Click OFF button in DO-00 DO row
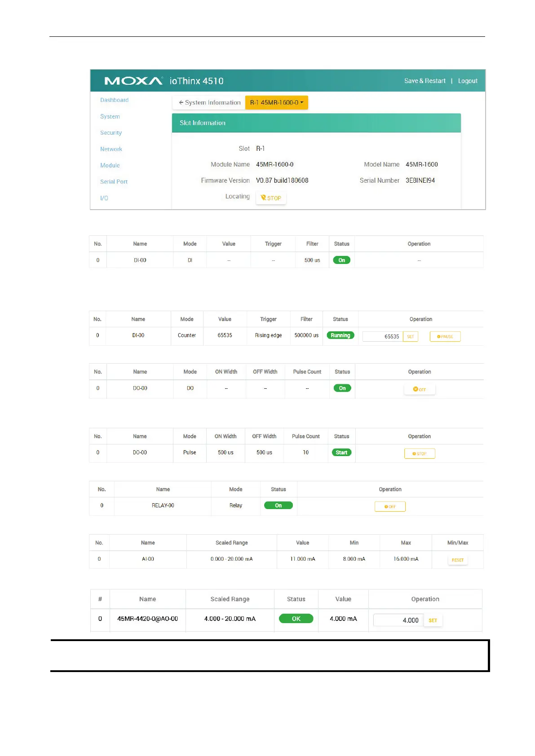Screen dimensions: 535x756 pos(420,389)
